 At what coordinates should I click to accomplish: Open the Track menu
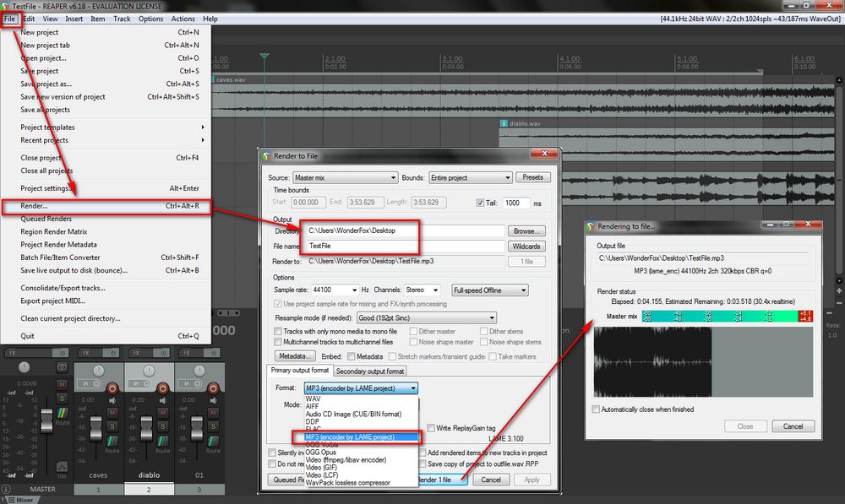(122, 19)
